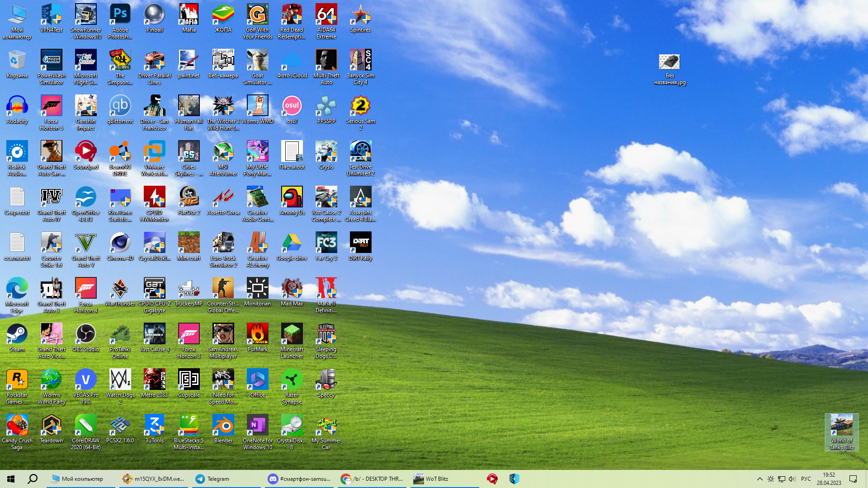Image resolution: width=868 pixels, height=488 pixels.
Task: Select the Pinball desktop icon
Action: point(155,18)
